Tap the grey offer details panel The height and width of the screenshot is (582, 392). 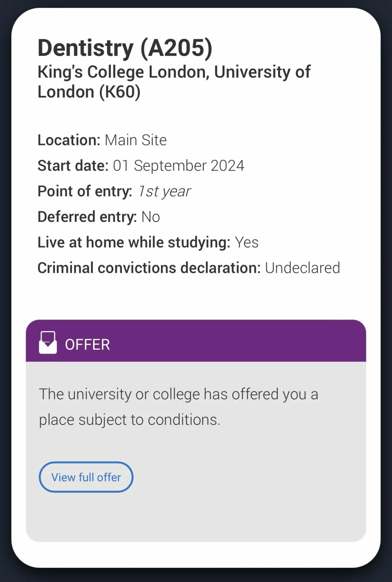tap(196, 452)
